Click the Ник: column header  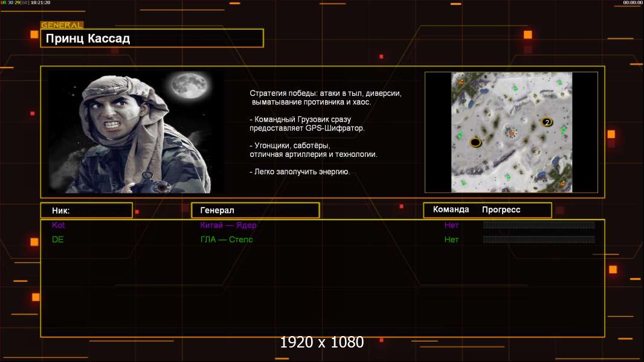pyautogui.click(x=86, y=211)
